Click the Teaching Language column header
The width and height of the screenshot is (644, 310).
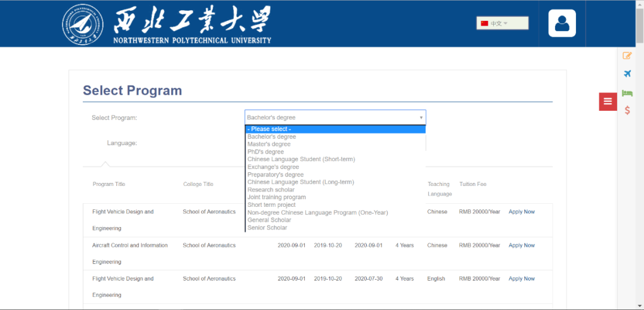coord(439,189)
